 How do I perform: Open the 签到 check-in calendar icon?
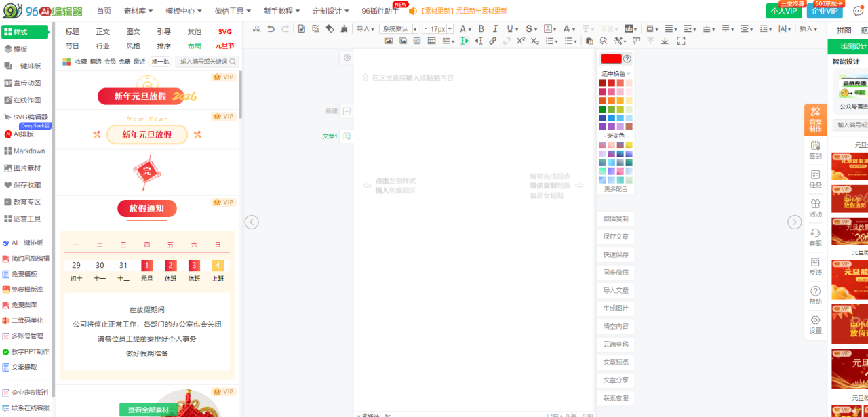[x=815, y=149]
